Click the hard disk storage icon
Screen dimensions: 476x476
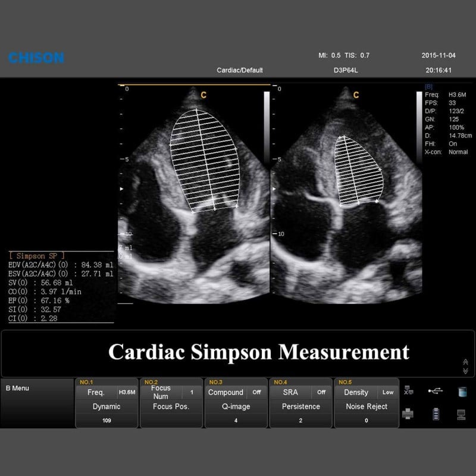click(x=461, y=391)
